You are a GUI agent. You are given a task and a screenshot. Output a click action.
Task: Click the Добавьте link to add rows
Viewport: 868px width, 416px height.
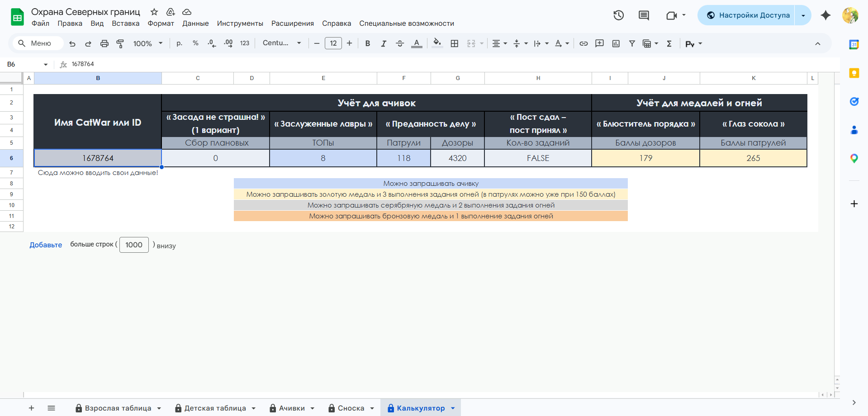click(x=46, y=245)
